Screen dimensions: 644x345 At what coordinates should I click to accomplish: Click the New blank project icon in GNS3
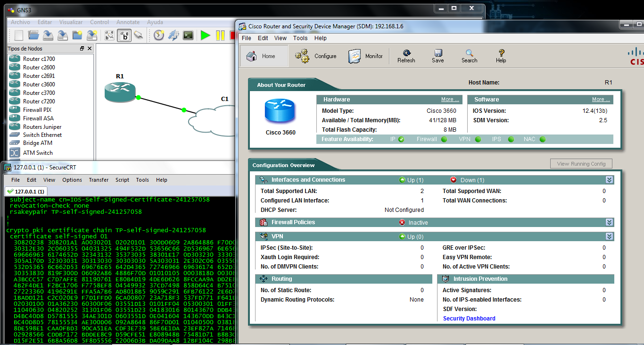[x=18, y=35]
